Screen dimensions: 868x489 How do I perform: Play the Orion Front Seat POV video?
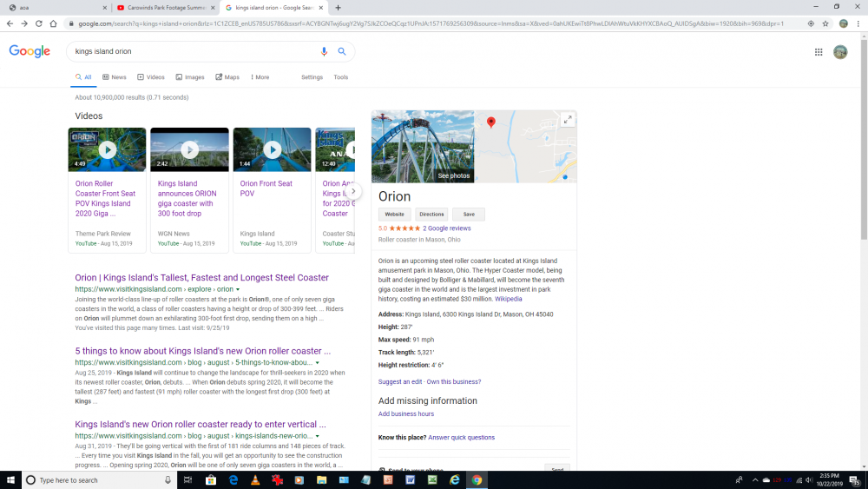coord(272,149)
